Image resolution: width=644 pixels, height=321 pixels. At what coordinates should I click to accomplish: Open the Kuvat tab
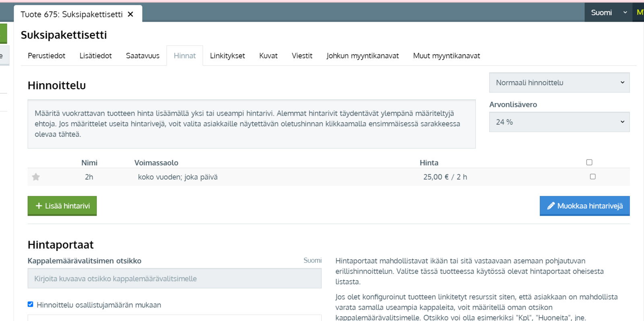(268, 56)
